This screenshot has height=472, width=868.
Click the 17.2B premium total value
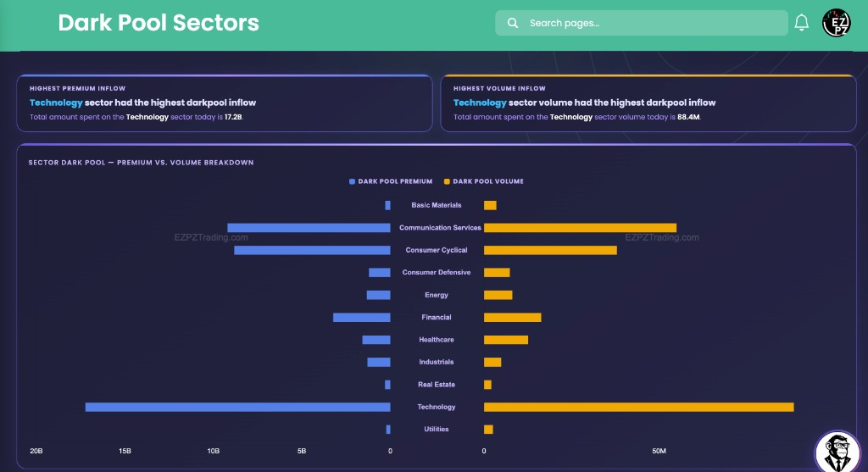(233, 117)
